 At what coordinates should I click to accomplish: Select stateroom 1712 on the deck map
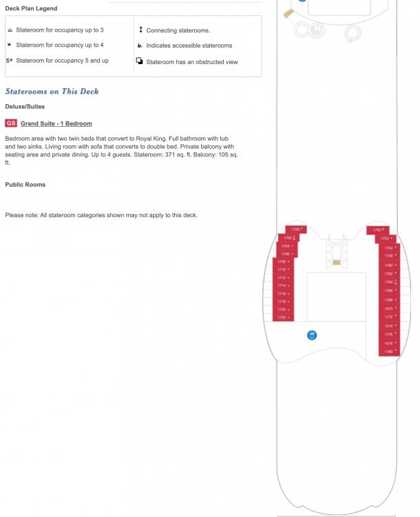[283, 278]
